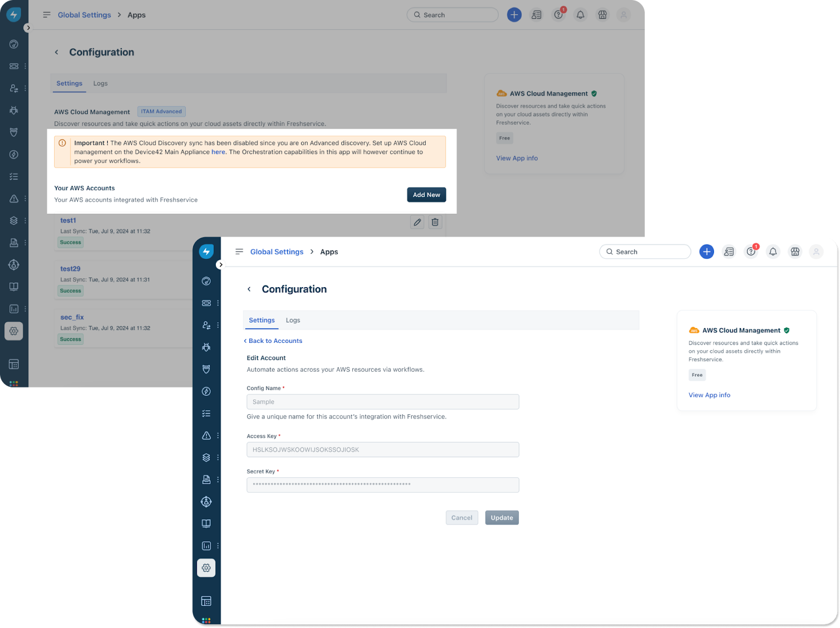
Task: Click user avatar in front window header
Action: (816, 252)
